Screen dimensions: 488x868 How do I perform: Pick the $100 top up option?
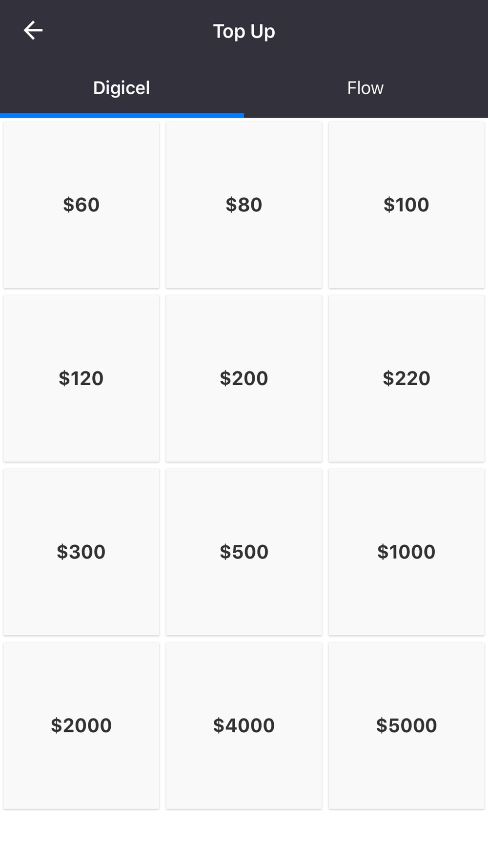tap(407, 205)
